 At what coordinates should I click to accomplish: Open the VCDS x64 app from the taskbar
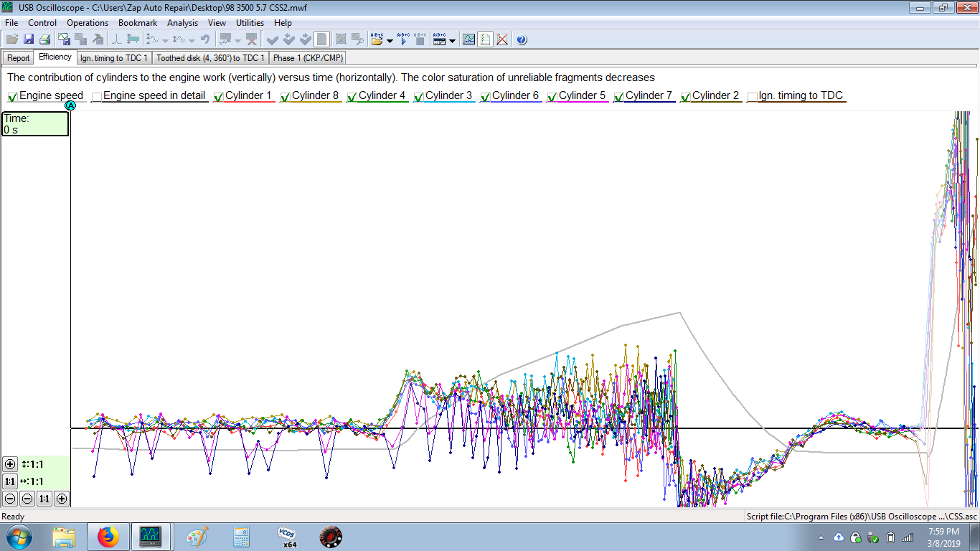286,536
